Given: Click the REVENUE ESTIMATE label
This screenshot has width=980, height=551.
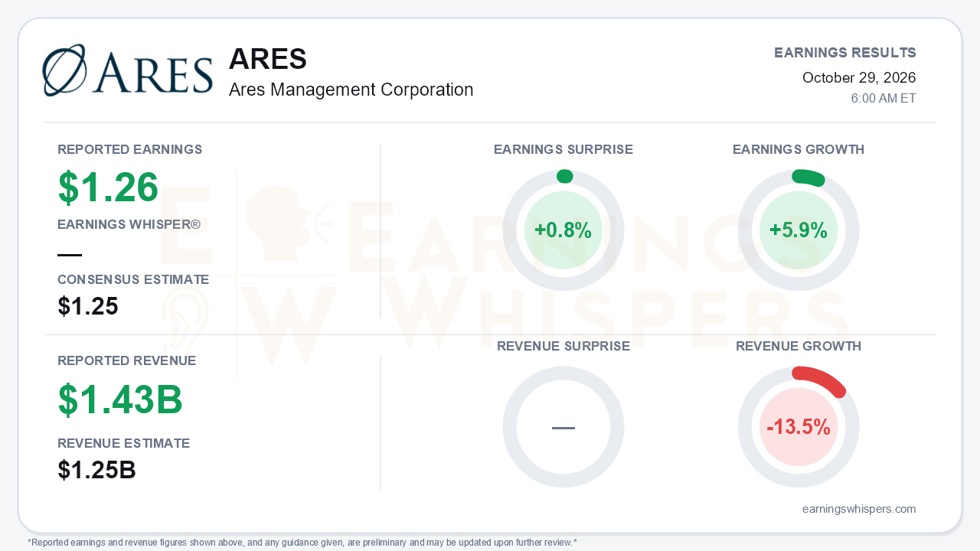Looking at the screenshot, I should coord(124,443).
